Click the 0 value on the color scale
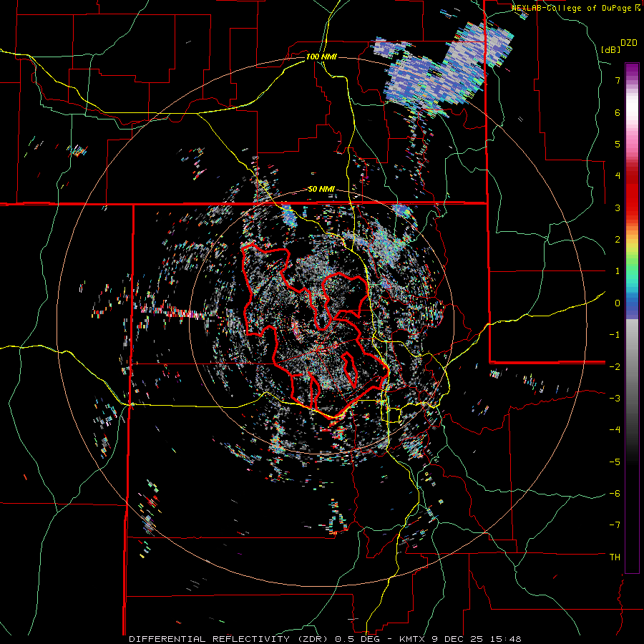This screenshot has width=644, height=644. point(618,303)
